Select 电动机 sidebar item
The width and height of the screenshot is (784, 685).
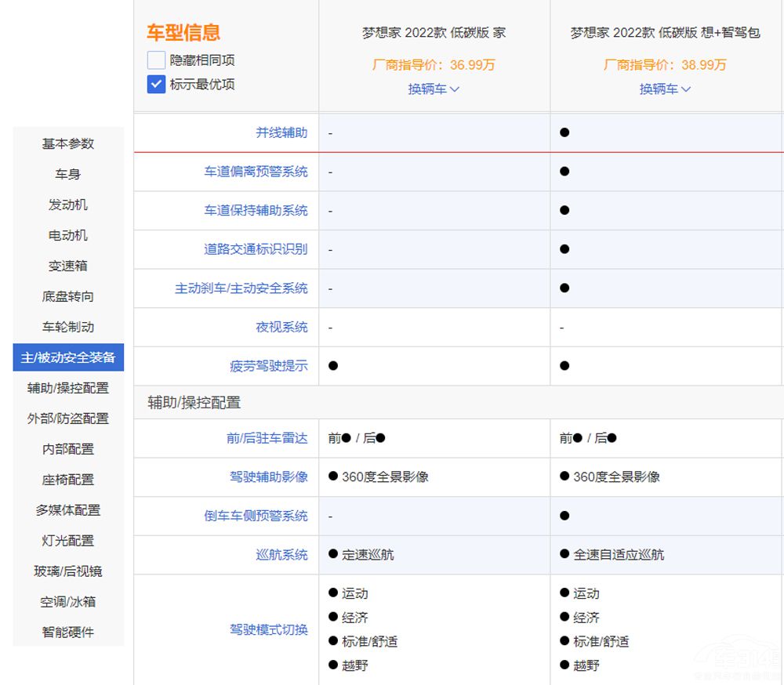pyautogui.click(x=68, y=235)
